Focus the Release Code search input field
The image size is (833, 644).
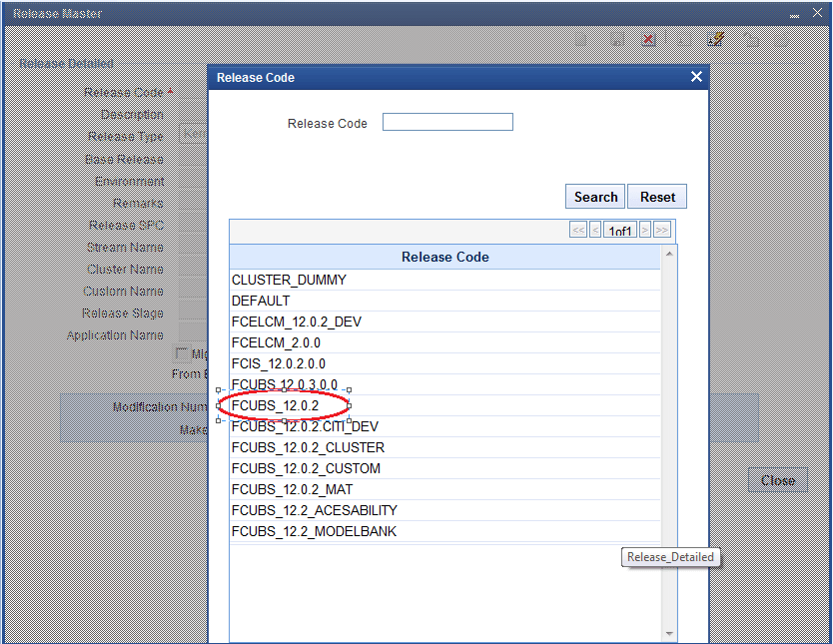(447, 122)
